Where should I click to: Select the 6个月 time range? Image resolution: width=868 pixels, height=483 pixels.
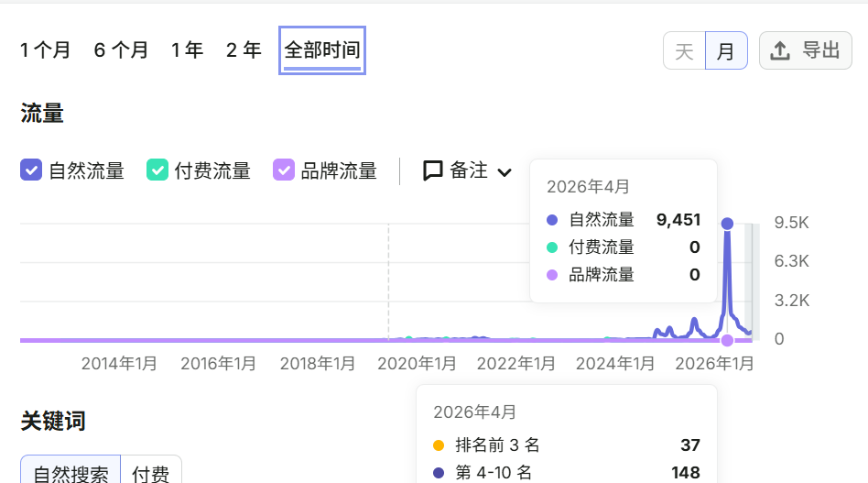click(121, 50)
